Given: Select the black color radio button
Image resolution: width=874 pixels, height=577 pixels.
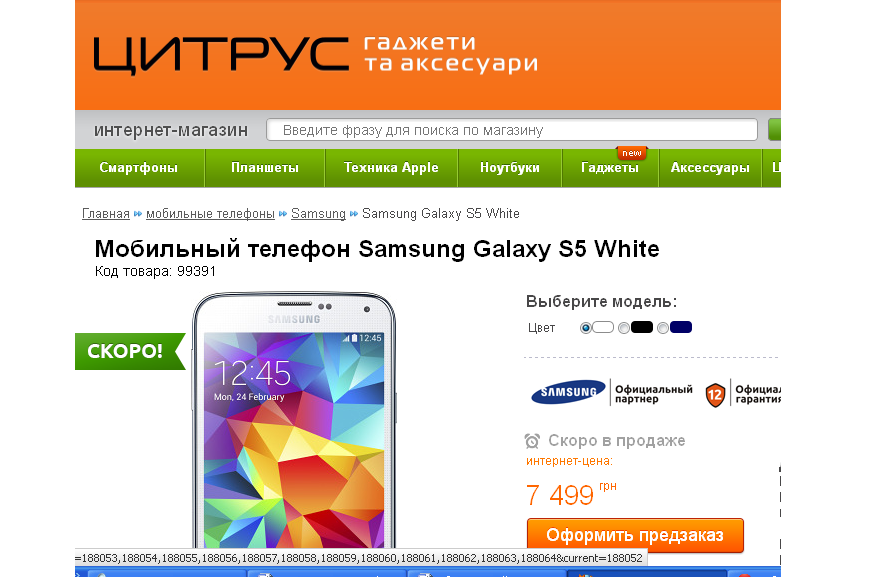Looking at the screenshot, I should 624,328.
